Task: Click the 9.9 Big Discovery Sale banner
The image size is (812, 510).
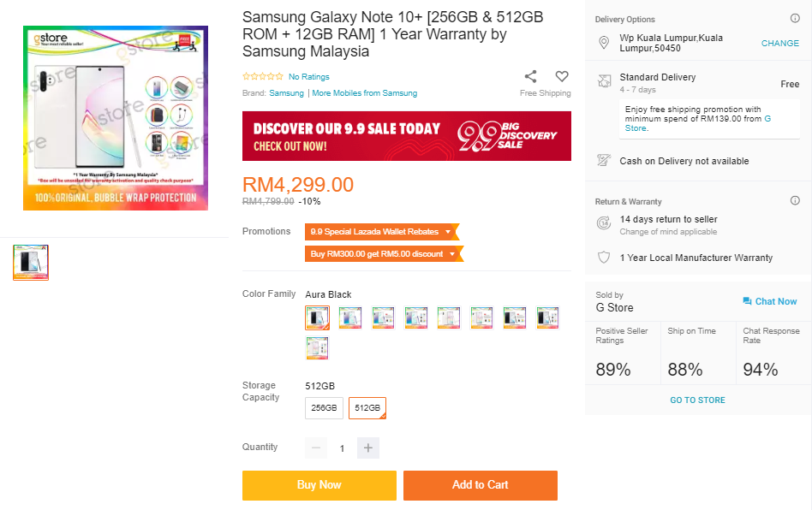Action: (x=407, y=136)
